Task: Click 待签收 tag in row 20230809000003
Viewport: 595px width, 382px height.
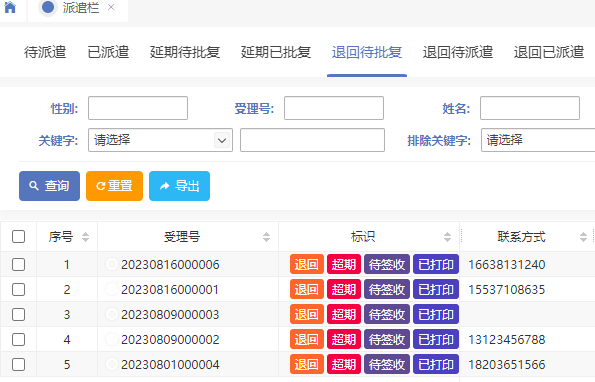Action: (x=387, y=314)
